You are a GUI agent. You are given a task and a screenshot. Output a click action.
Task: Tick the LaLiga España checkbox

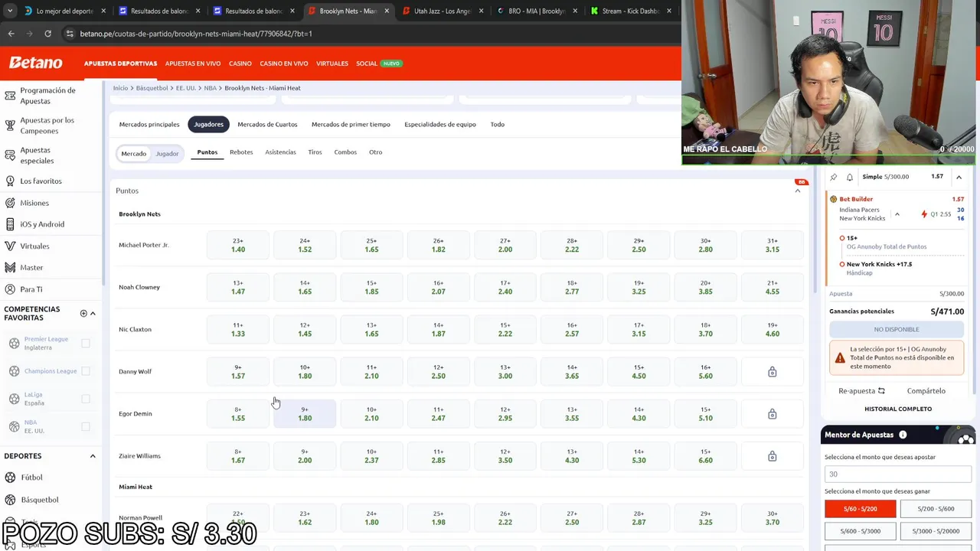(86, 399)
